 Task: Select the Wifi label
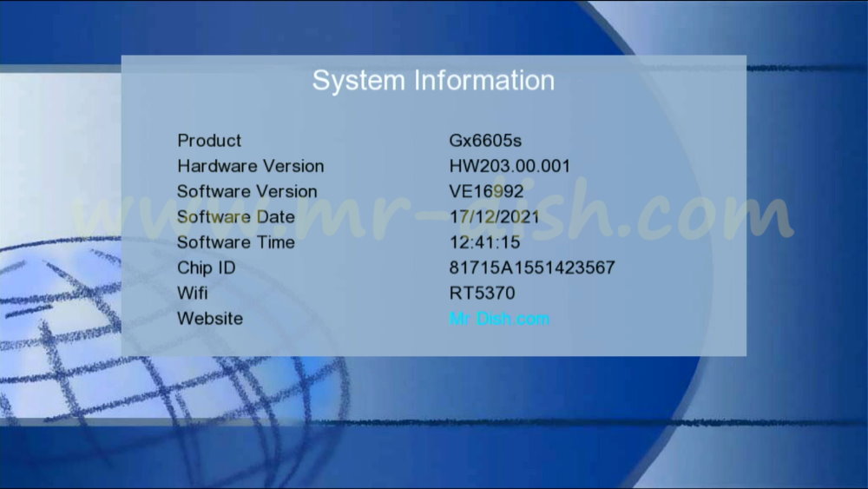[192, 294]
